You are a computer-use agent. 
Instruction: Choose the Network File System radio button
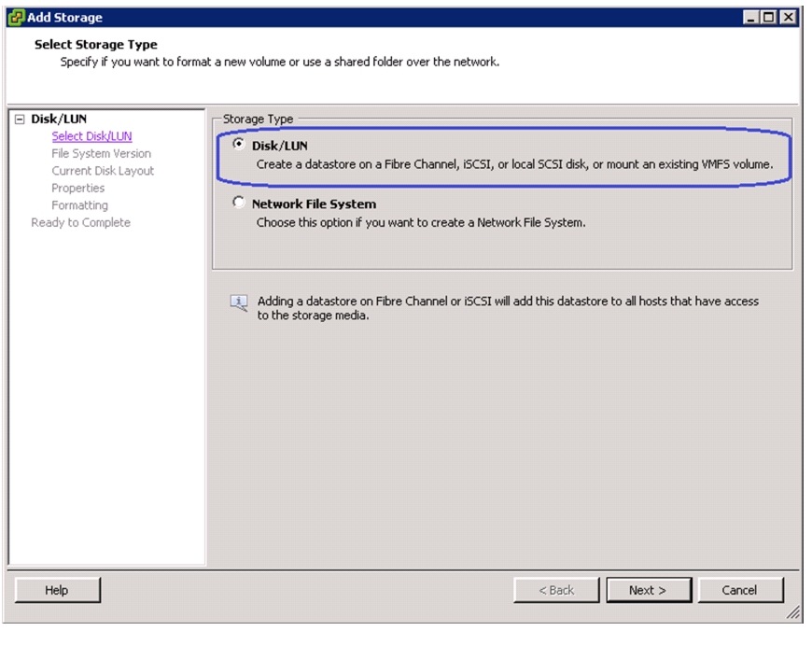point(238,202)
